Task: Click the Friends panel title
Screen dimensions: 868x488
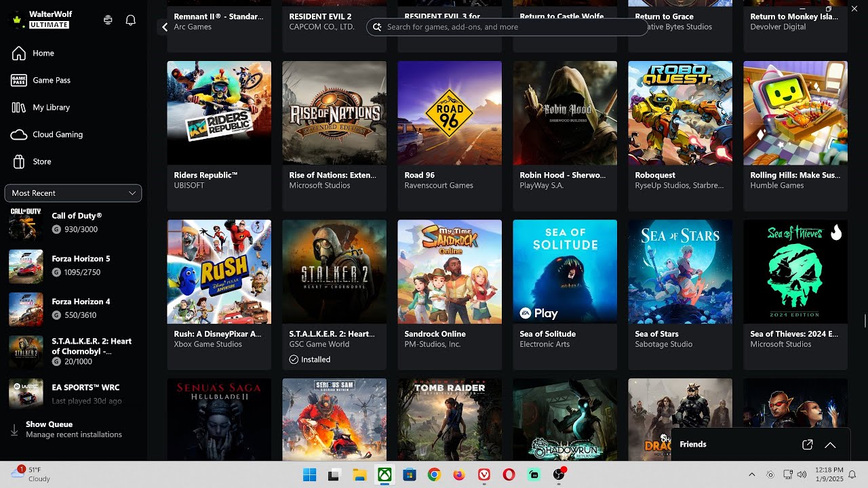Action: tap(693, 445)
